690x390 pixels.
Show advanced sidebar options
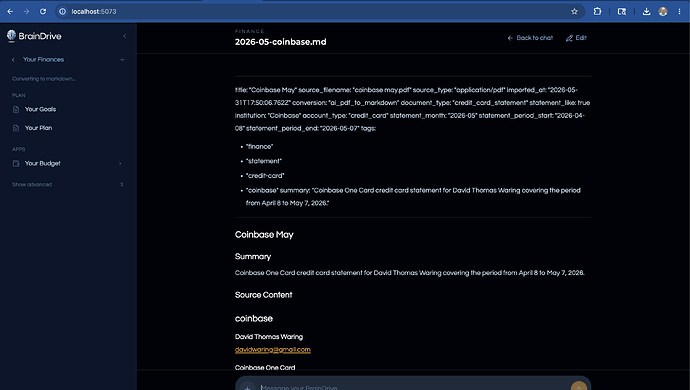click(32, 184)
